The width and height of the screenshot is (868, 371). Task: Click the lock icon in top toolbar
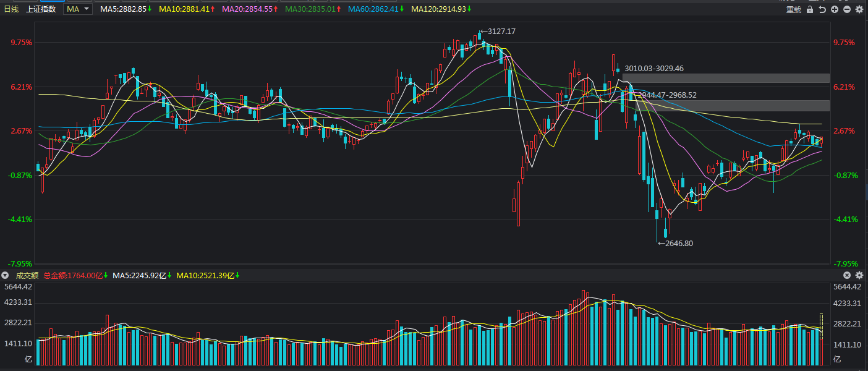(x=810, y=9)
